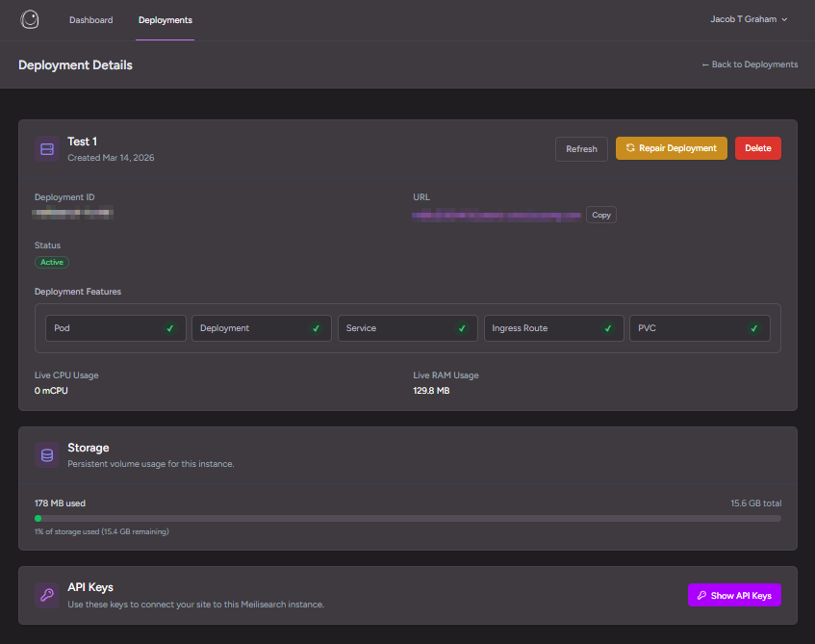Click the deployment icon beside Test 1
This screenshot has height=644, width=815.
[x=46, y=148]
